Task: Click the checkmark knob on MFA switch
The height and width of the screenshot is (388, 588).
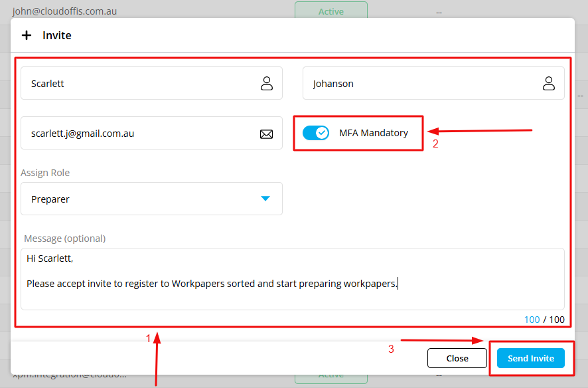Action: click(322, 133)
